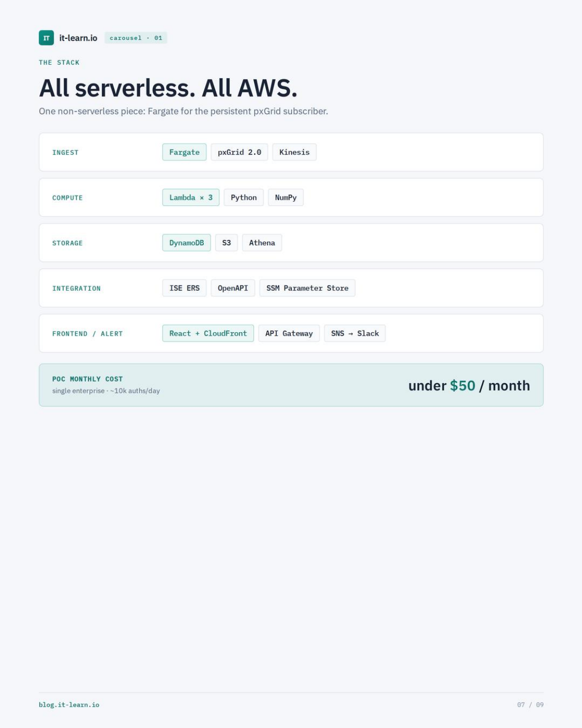Screen dimensions: 582x728
Task: Click the SNS → Slack chip
Action: [355, 333]
